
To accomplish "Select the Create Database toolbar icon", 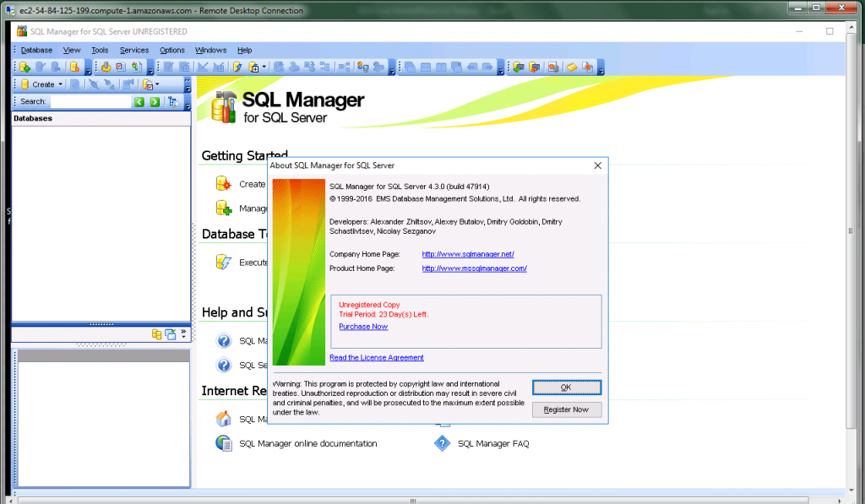I will point(73,67).
